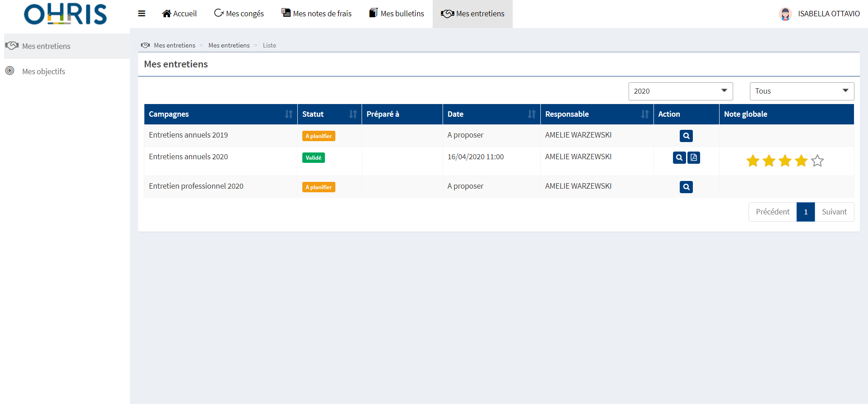Screen dimensions: 868x404
Task: Sort table by Campagnes column
Action: click(288, 114)
